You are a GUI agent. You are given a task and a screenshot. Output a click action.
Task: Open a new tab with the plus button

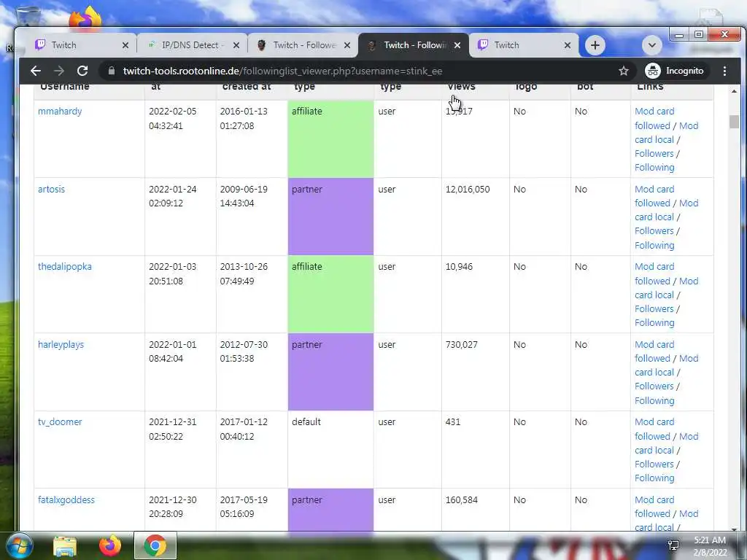pyautogui.click(x=595, y=45)
